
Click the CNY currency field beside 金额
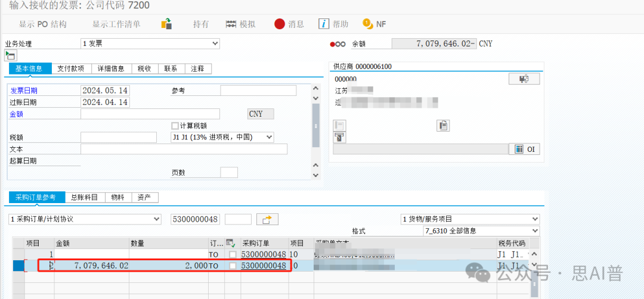[x=261, y=114]
